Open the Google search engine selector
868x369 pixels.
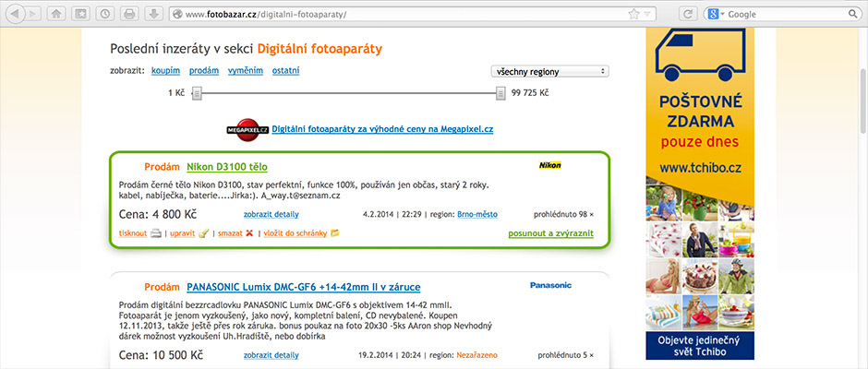pyautogui.click(x=716, y=14)
